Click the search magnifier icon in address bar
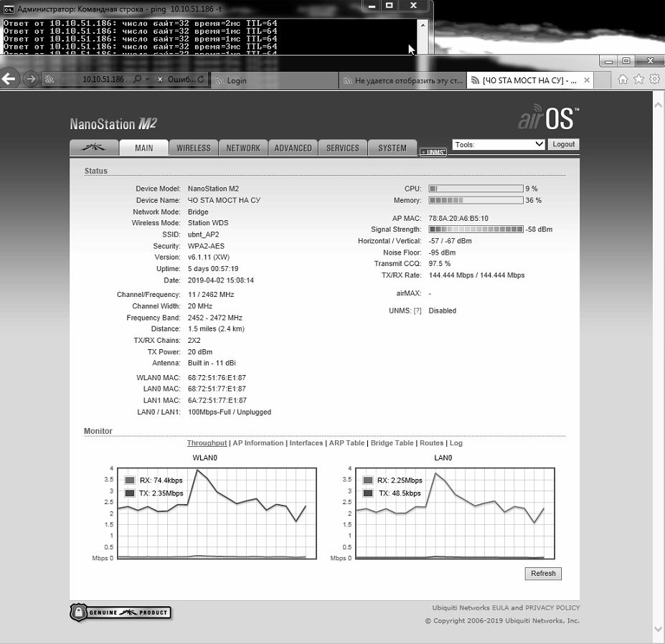665x644 pixels. pos(138,80)
